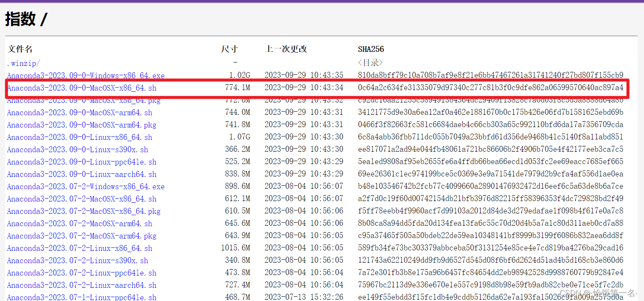Screen dimensions: 644x301
Task: Click the 366.2M size value
Action: point(237,149)
